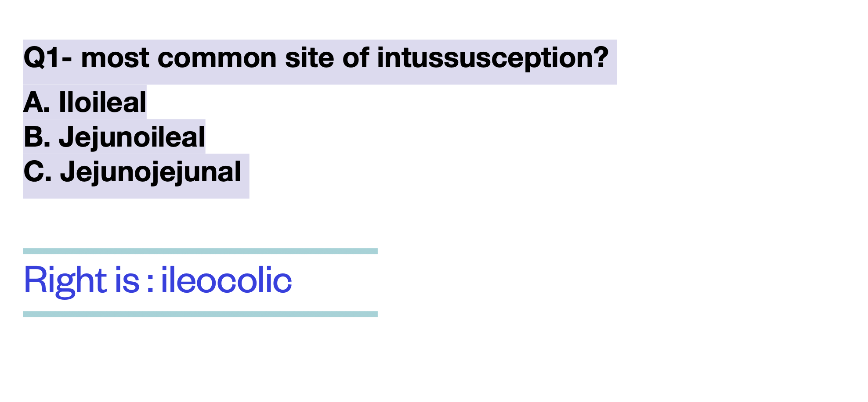Select answer option A. Iloileal
Screen dimensions: 868x402
[85, 102]
